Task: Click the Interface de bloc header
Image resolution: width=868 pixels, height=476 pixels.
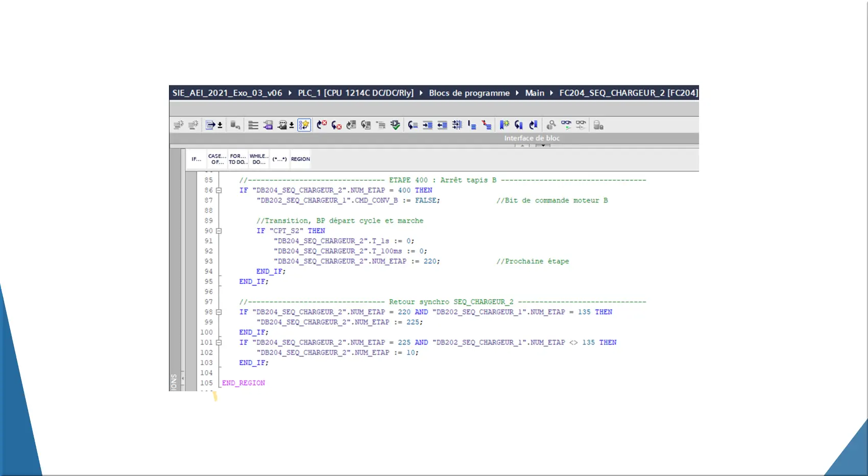Action: (532, 138)
